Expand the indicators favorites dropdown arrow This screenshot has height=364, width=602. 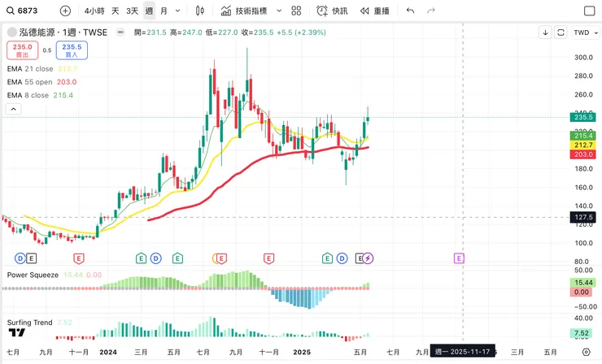[x=279, y=11]
